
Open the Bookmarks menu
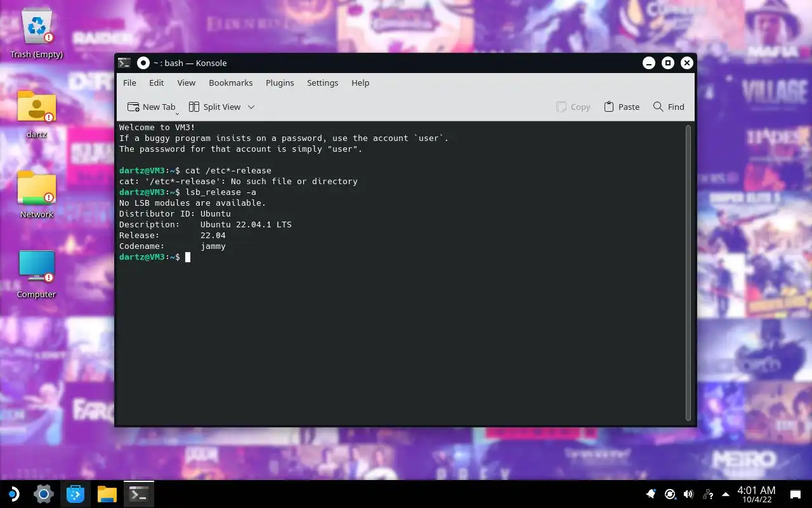tap(231, 83)
